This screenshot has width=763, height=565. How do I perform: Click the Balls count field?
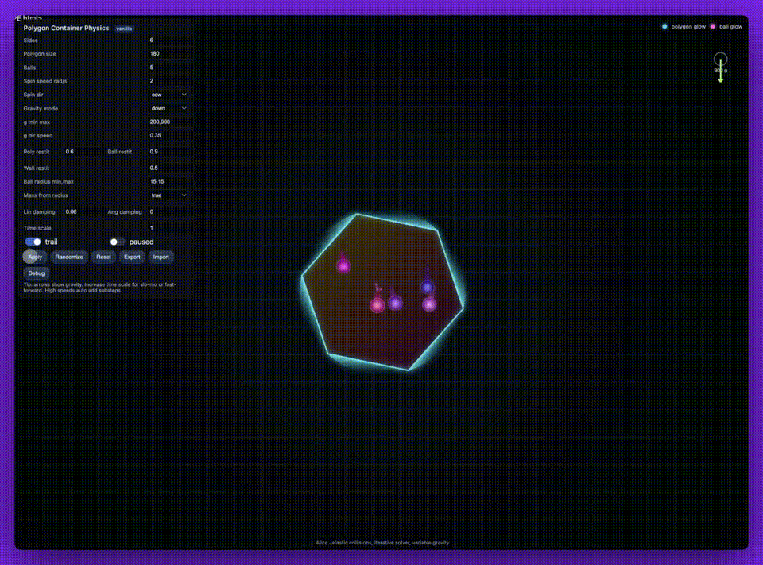tap(168, 67)
